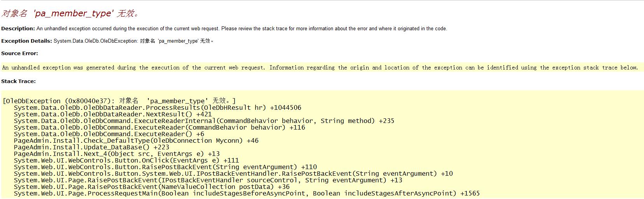
Task: Click the 'Description:' label
Action: pyautogui.click(x=18, y=28)
